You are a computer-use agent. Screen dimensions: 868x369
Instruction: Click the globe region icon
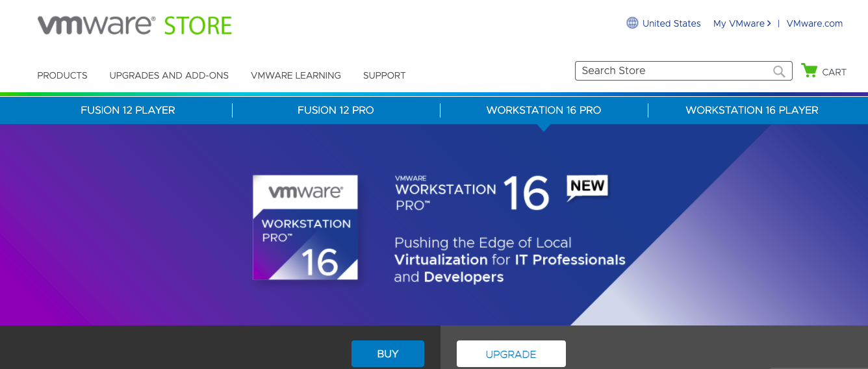632,23
